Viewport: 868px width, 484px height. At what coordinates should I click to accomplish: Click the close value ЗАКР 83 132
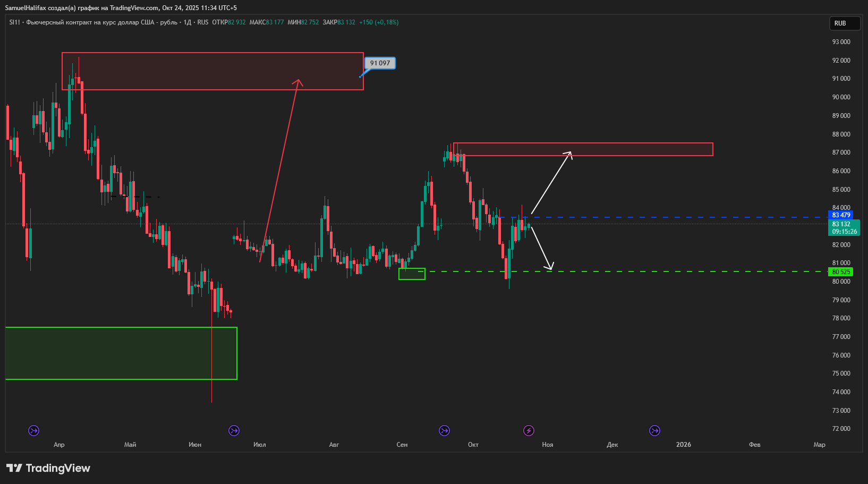click(339, 22)
